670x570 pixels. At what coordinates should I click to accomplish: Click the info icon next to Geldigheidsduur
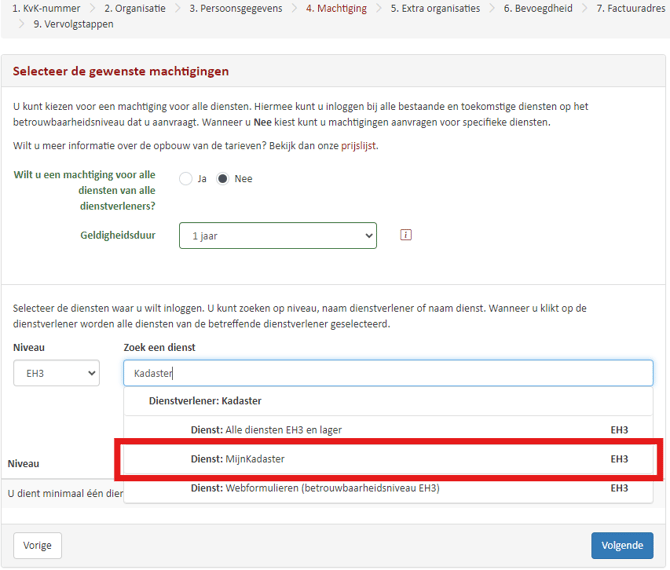(x=406, y=235)
